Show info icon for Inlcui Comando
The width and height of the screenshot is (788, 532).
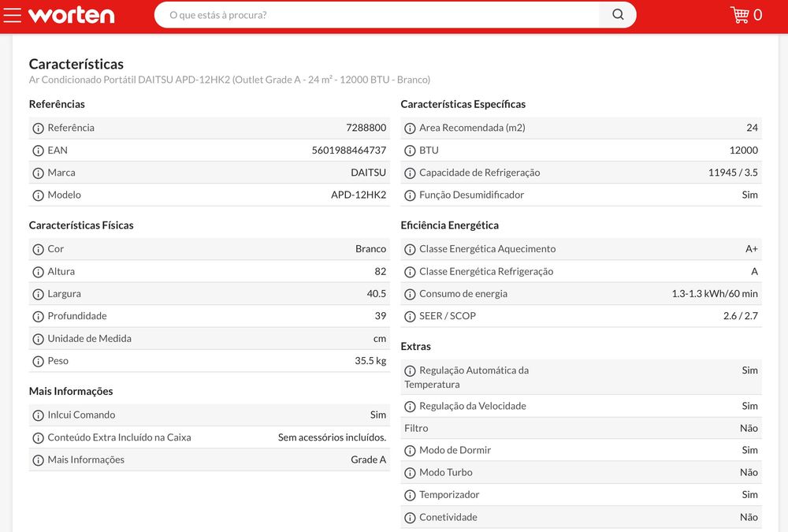click(38, 415)
